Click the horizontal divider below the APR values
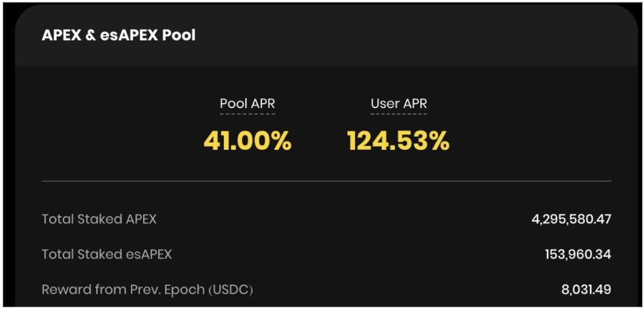 click(x=326, y=181)
